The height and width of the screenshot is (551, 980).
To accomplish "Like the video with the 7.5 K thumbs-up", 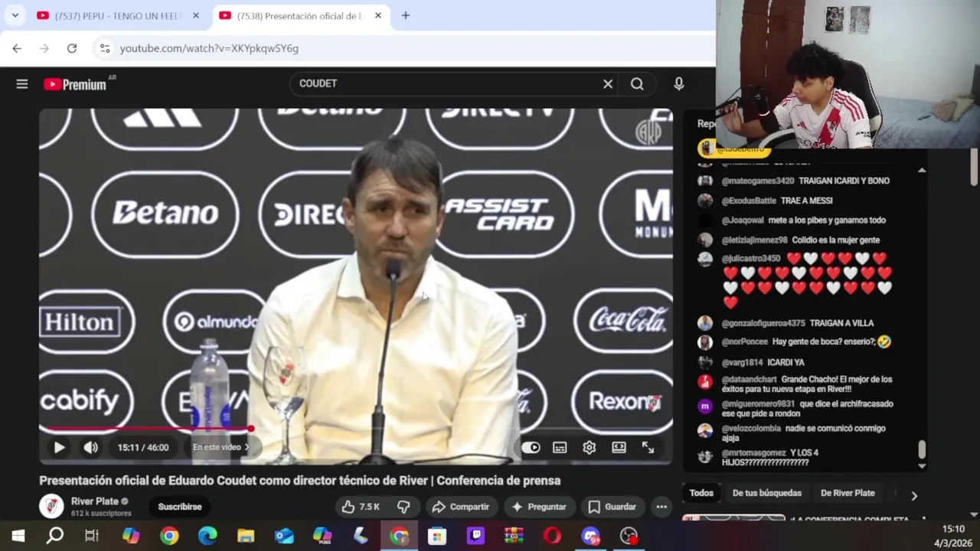I will coord(361,507).
